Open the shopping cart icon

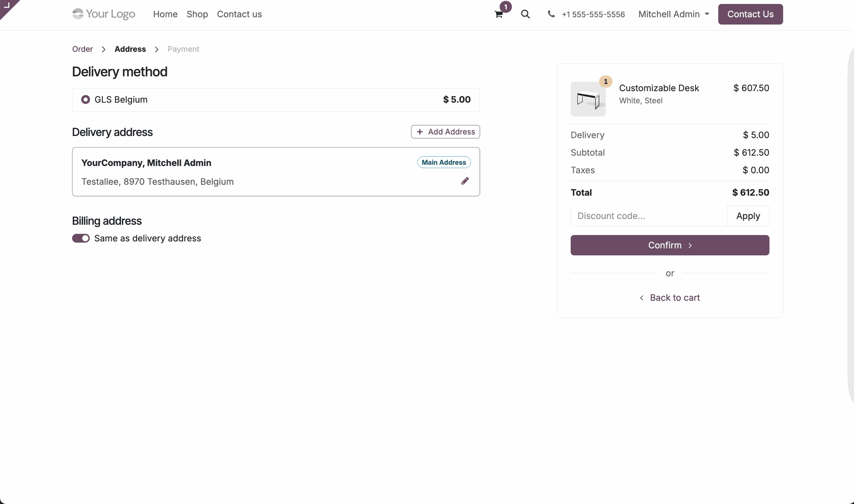tap(499, 14)
